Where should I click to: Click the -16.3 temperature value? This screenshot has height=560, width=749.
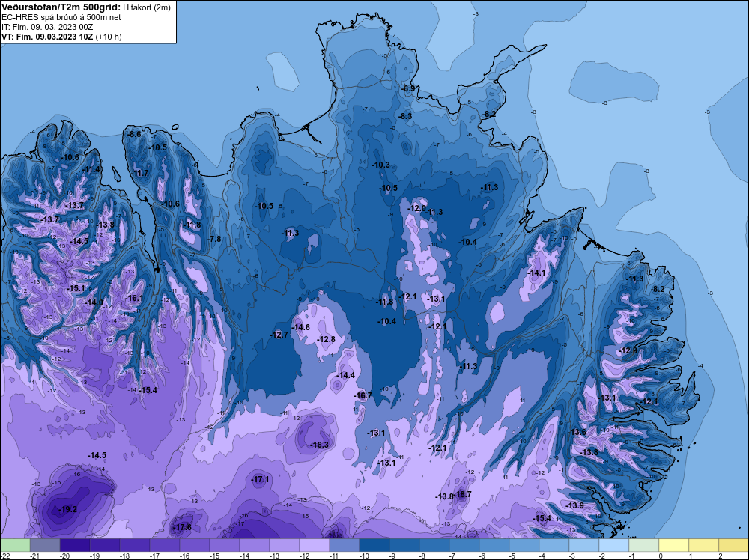pos(320,445)
